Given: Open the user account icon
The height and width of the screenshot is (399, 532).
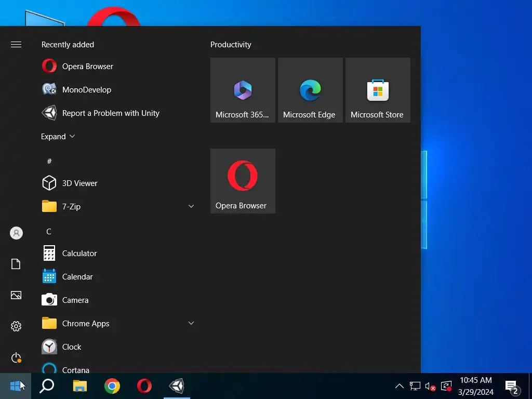Looking at the screenshot, I should click(x=16, y=233).
